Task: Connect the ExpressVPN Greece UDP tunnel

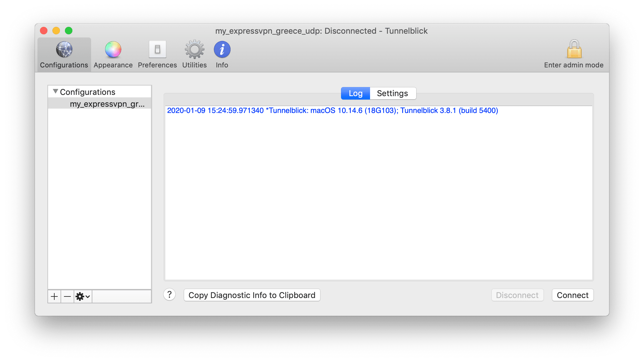Action: (573, 295)
